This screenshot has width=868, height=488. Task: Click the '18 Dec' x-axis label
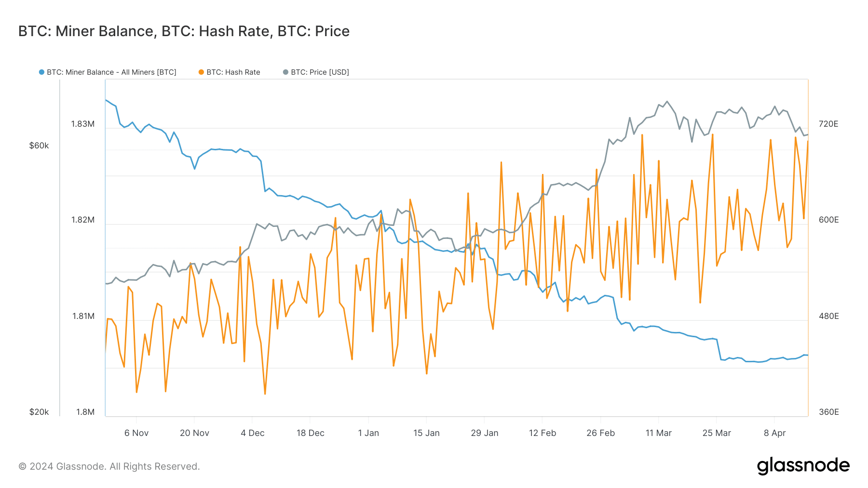click(x=311, y=433)
